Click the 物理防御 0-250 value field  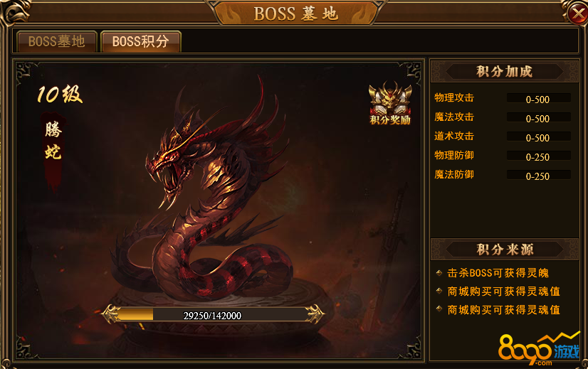[538, 156]
